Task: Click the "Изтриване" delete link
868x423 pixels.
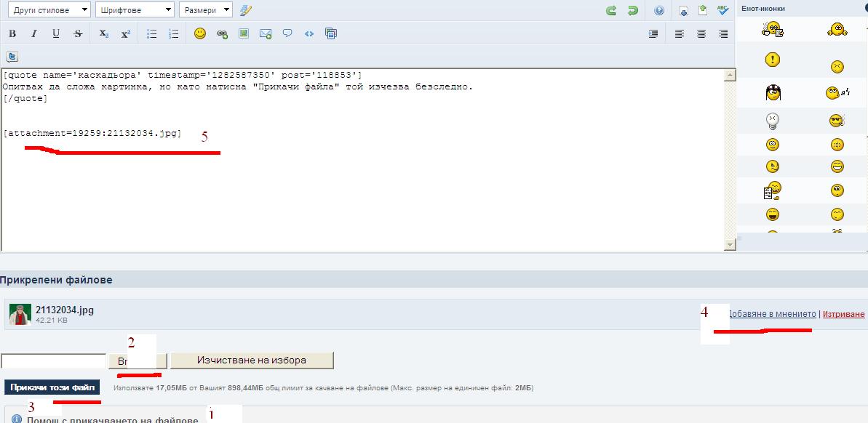Action: click(x=844, y=314)
